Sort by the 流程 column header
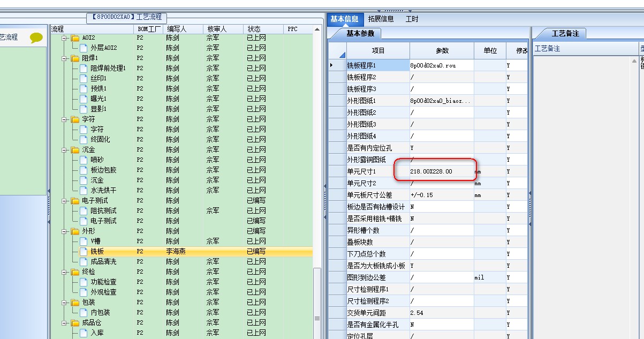The width and height of the screenshot is (644, 339). 91,29
